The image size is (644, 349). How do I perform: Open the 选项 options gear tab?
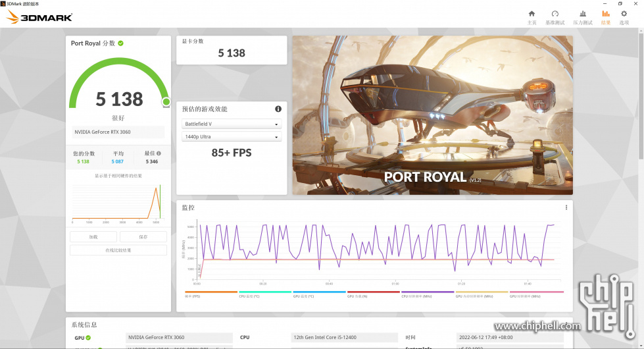click(x=624, y=18)
